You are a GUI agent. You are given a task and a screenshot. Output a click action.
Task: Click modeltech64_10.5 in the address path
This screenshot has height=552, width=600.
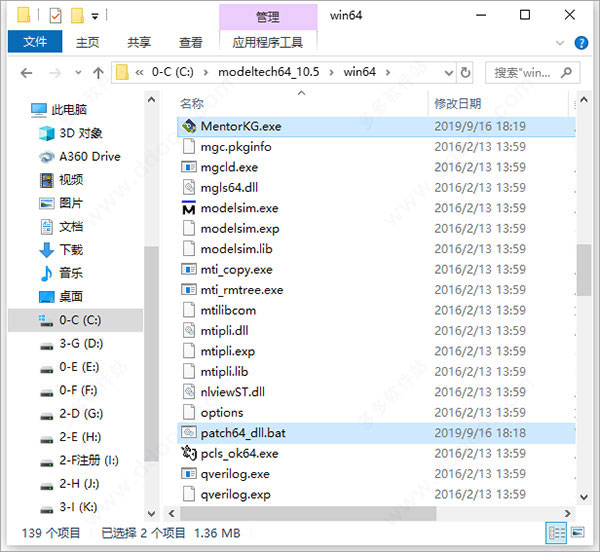click(x=269, y=72)
